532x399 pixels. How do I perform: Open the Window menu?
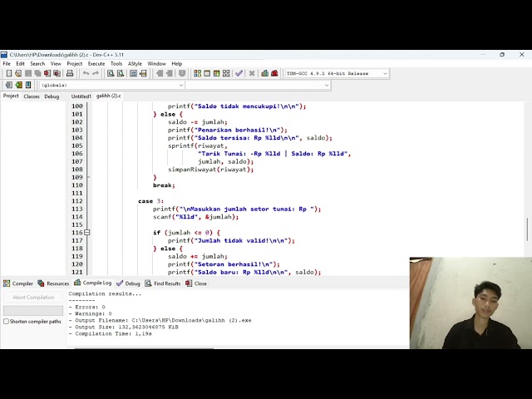[x=156, y=63]
